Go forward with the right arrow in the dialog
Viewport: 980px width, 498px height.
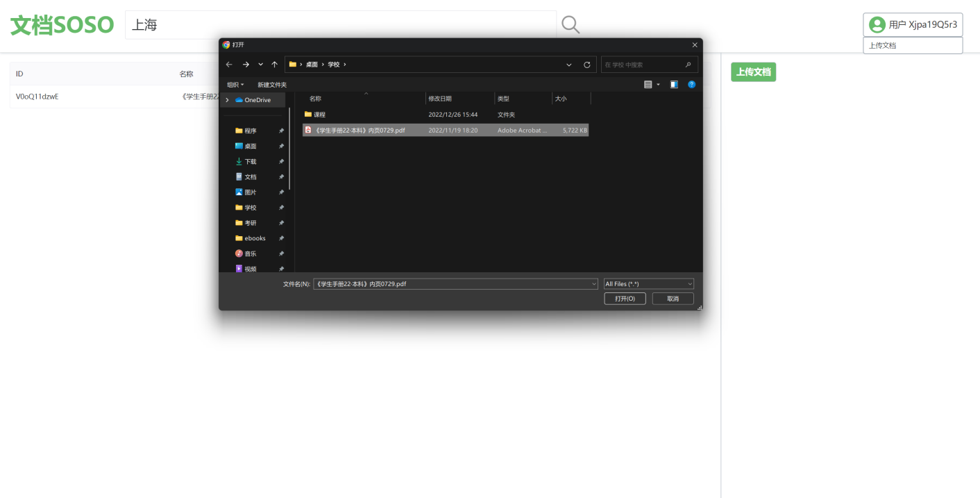(246, 65)
